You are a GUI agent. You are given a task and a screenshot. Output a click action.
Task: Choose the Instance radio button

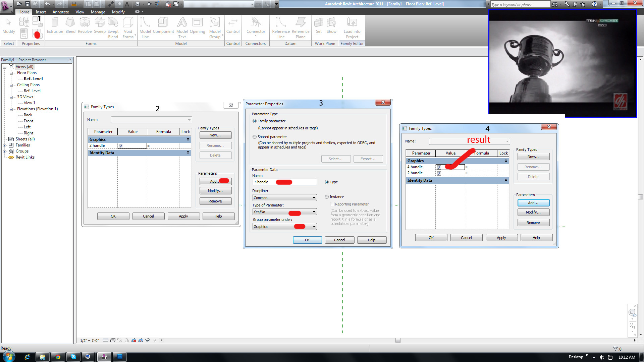tap(327, 197)
